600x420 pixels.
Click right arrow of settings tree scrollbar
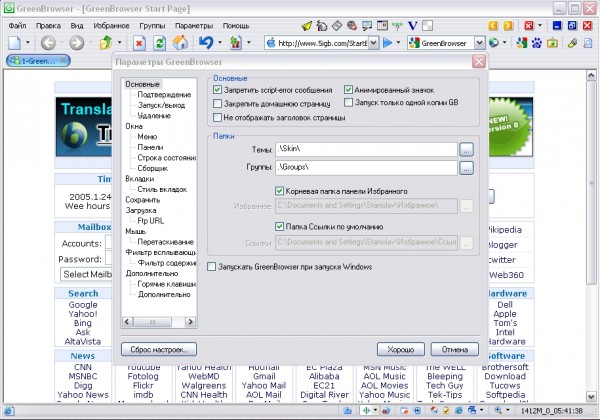(190, 322)
